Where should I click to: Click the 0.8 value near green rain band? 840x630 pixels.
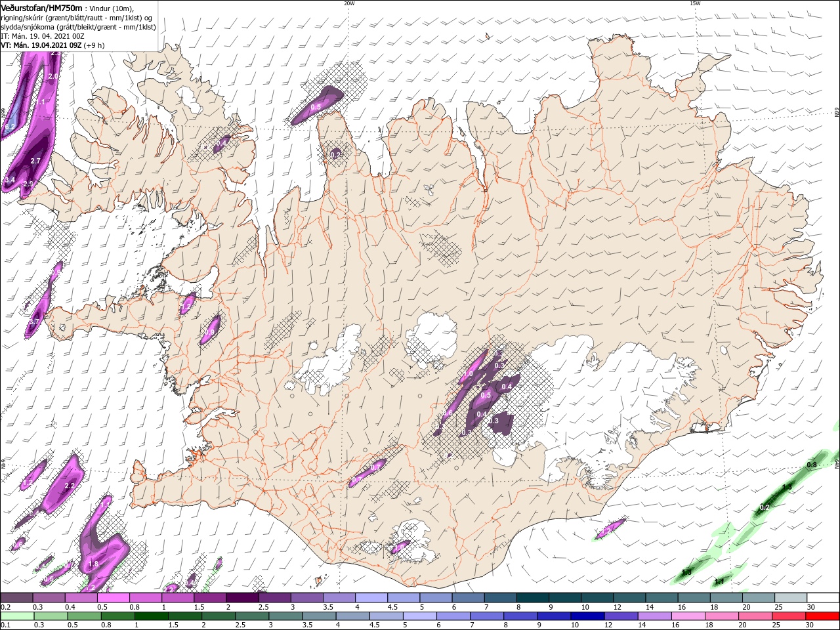click(812, 465)
